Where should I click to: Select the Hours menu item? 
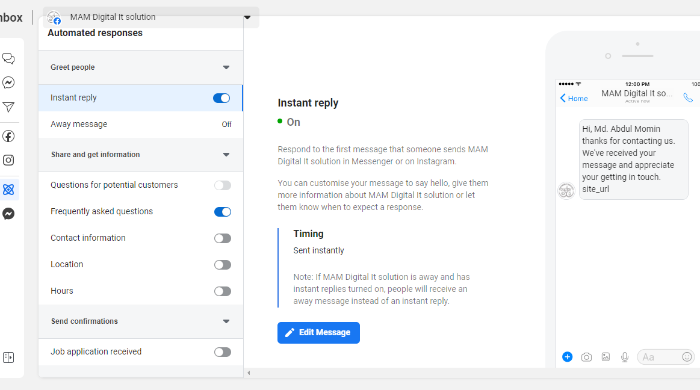point(141,291)
